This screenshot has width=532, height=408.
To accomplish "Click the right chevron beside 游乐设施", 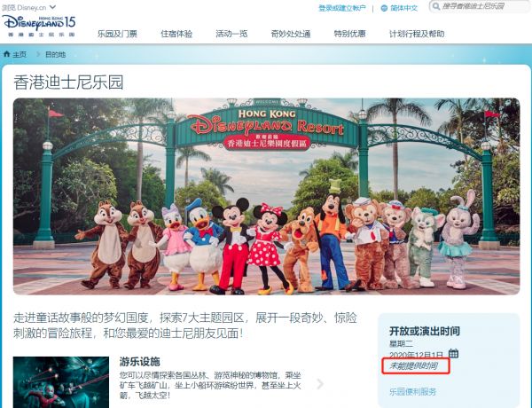I will tap(320, 384).
